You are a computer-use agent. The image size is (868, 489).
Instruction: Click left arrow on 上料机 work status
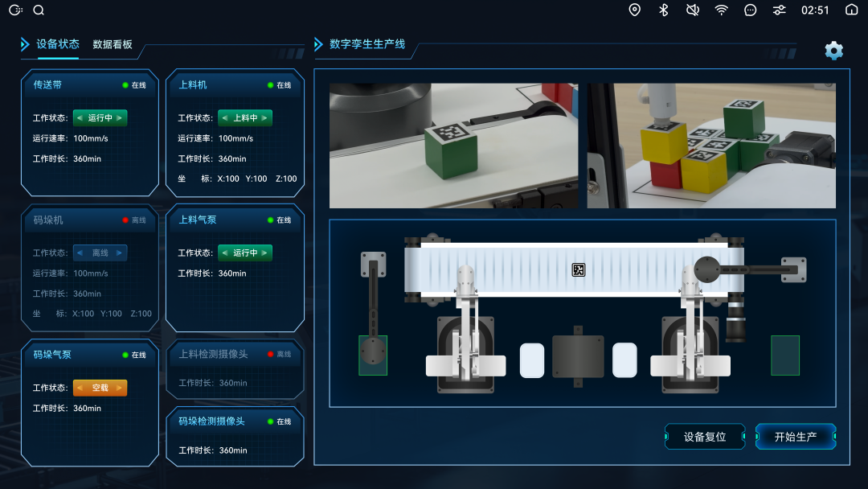(x=225, y=118)
